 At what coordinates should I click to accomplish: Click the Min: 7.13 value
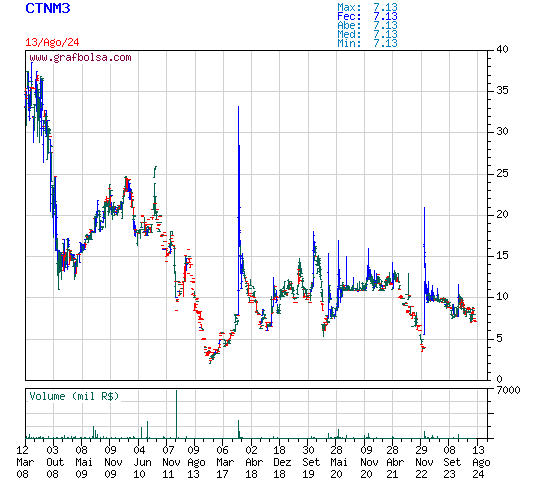[367, 43]
